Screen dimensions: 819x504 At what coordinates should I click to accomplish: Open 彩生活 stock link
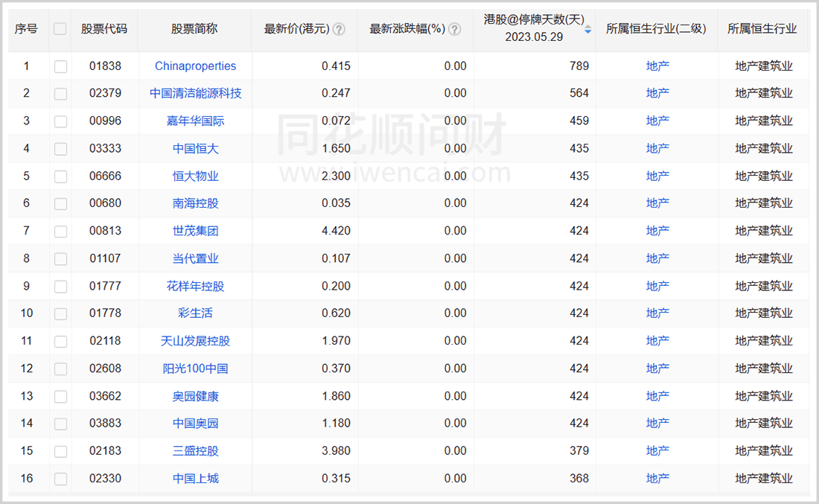(x=195, y=313)
